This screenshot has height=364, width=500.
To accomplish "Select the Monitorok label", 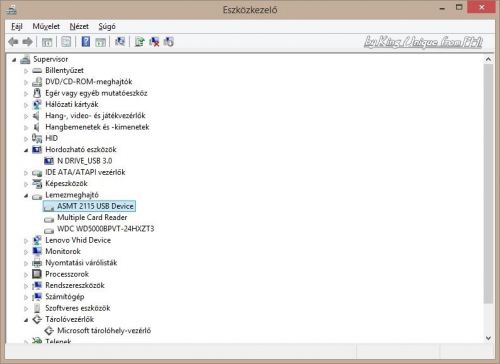I will (63, 251).
